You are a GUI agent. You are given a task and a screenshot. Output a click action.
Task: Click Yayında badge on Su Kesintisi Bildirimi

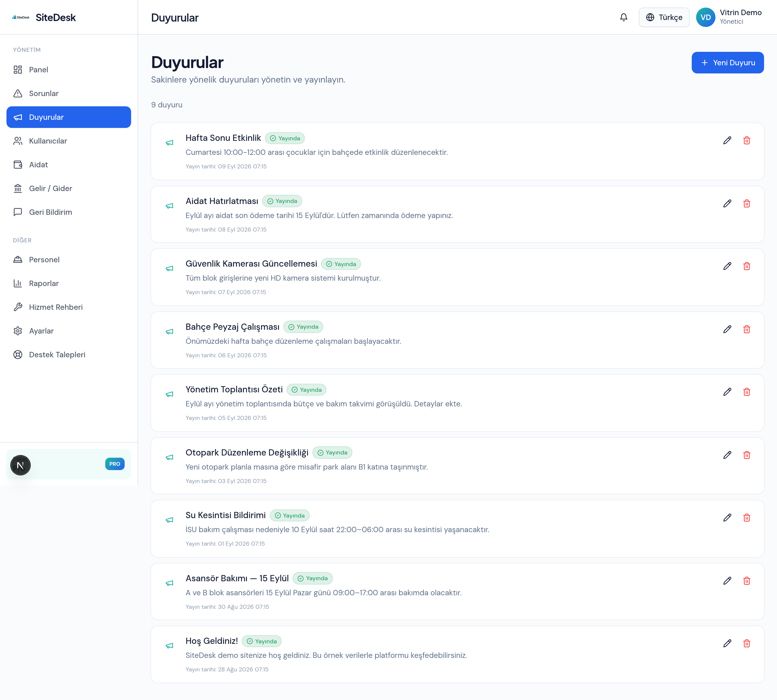289,515
